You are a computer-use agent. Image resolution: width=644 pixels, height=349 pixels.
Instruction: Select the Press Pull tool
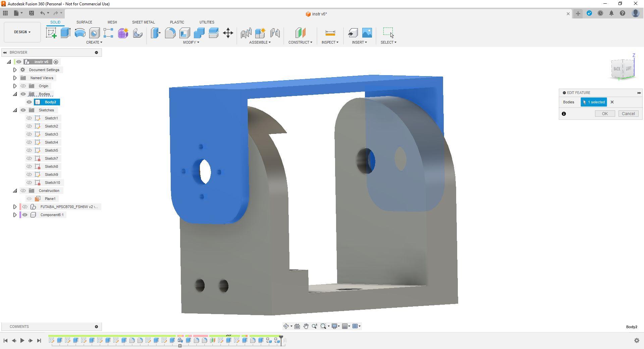pos(156,33)
